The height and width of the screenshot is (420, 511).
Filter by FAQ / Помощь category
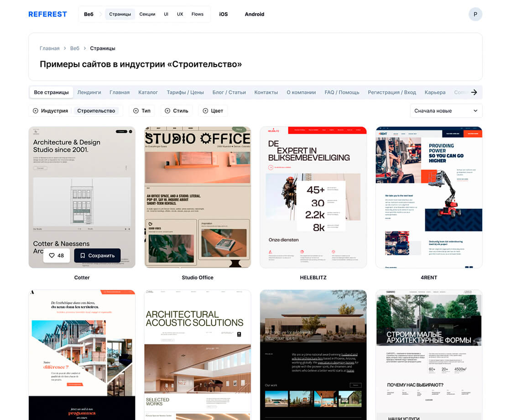pyautogui.click(x=342, y=92)
